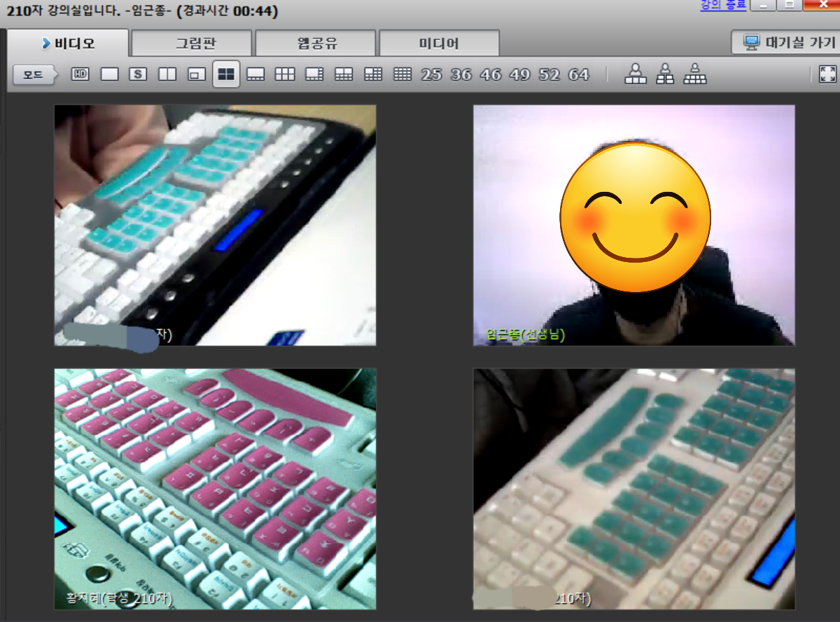Choose the 64-video layout
840x622 pixels.
click(x=578, y=74)
